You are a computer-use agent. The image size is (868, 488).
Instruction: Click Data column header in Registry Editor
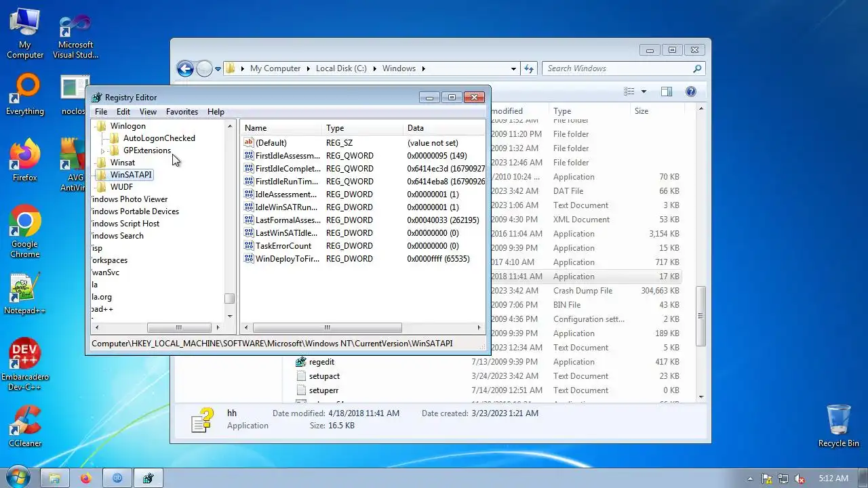tap(444, 128)
